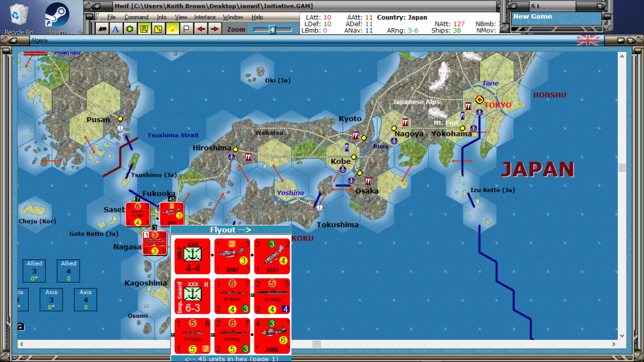644x362 pixels.
Task: Click the red right arrow toolbar button
Action: (x=215, y=29)
